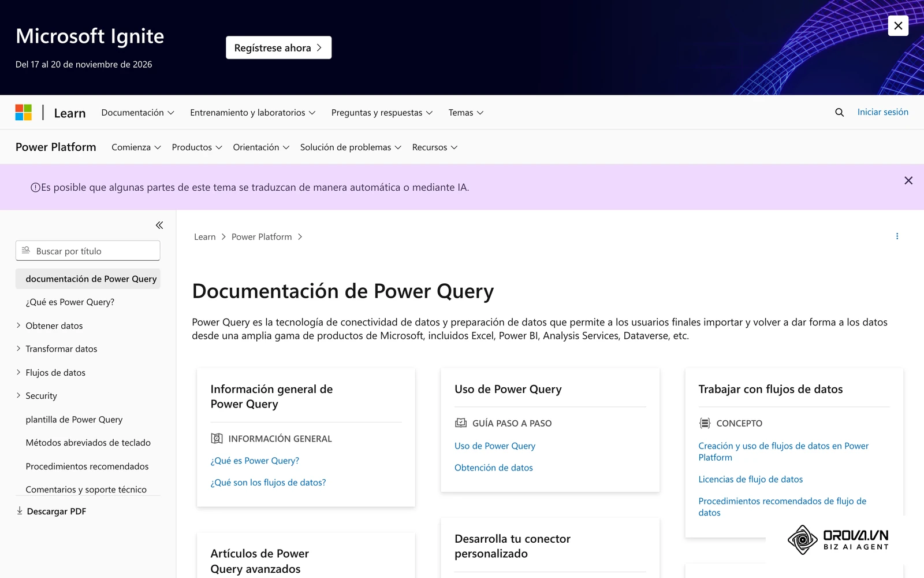Open the Obtención de datos link
The image size is (924, 578).
(494, 468)
